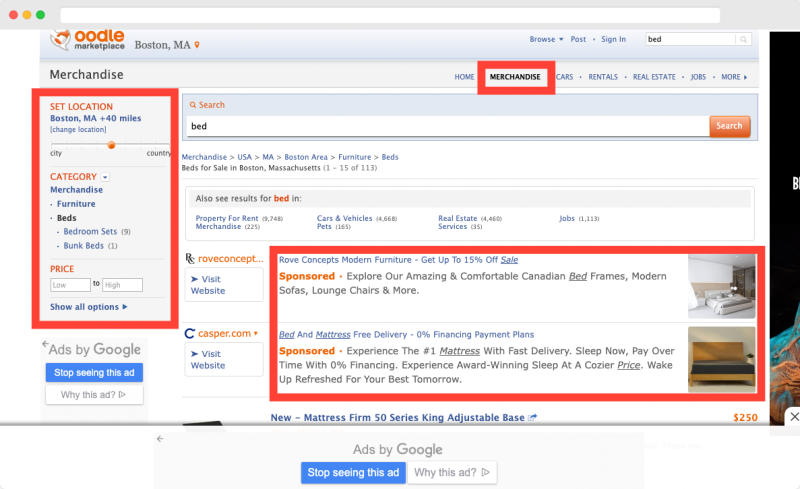Image resolution: width=800 pixels, height=489 pixels.
Task: Open the RENTALS tab
Action: 603,77
